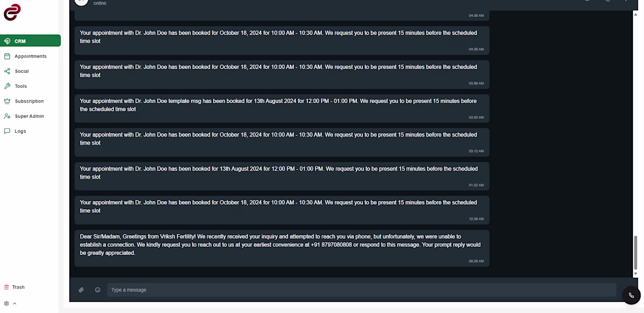Image resolution: width=644 pixels, height=313 pixels.
Task: Expand the chevron next to settings gear
Action: coord(15,304)
